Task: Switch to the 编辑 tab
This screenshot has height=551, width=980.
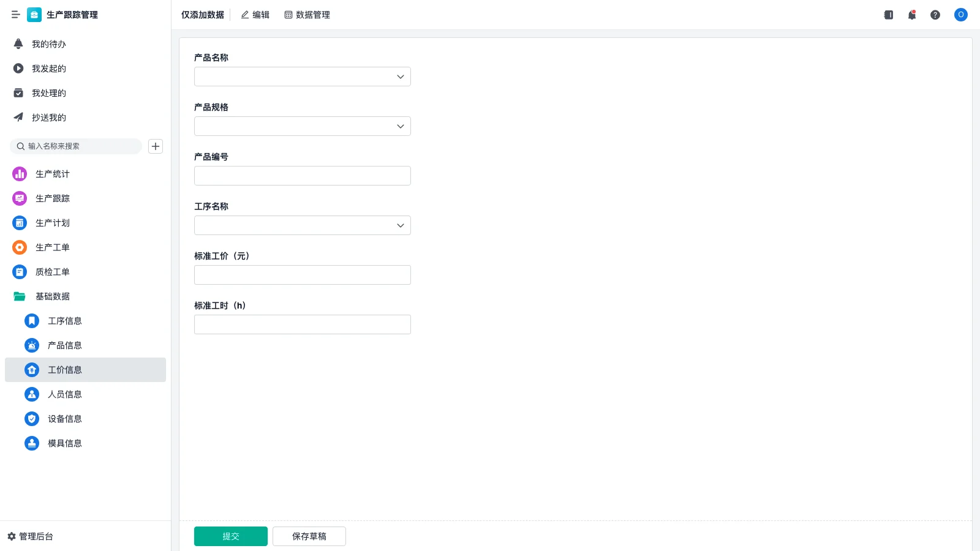Action: [255, 15]
